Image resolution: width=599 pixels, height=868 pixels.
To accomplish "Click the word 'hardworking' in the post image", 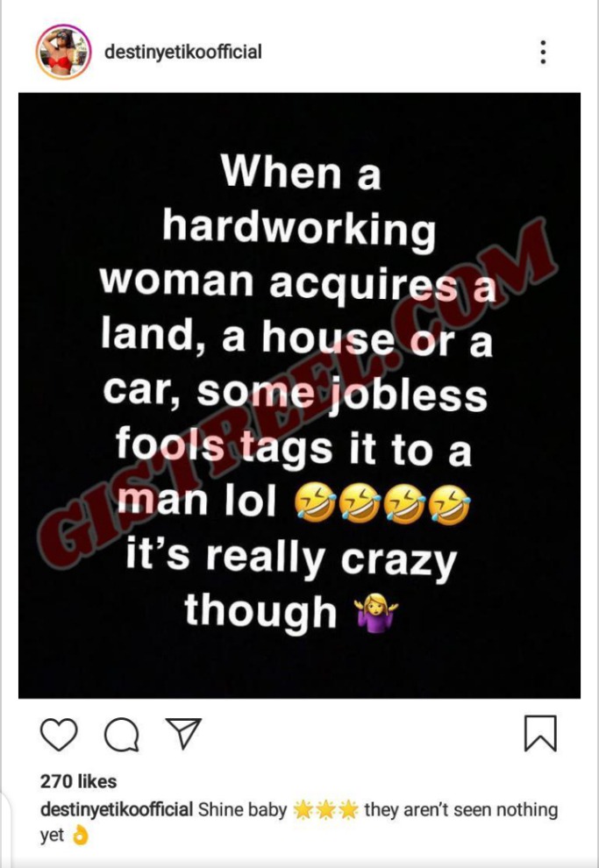I will [x=299, y=229].
